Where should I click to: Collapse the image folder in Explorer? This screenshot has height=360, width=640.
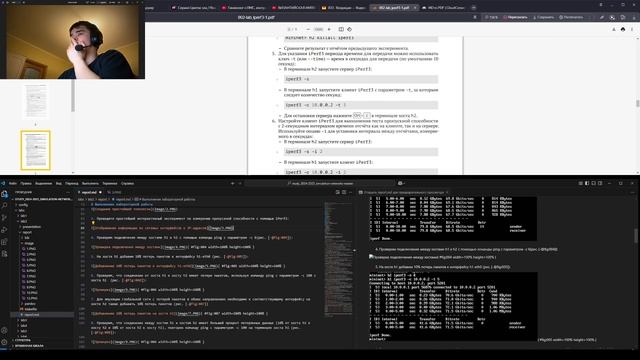pyautogui.click(x=29, y=243)
